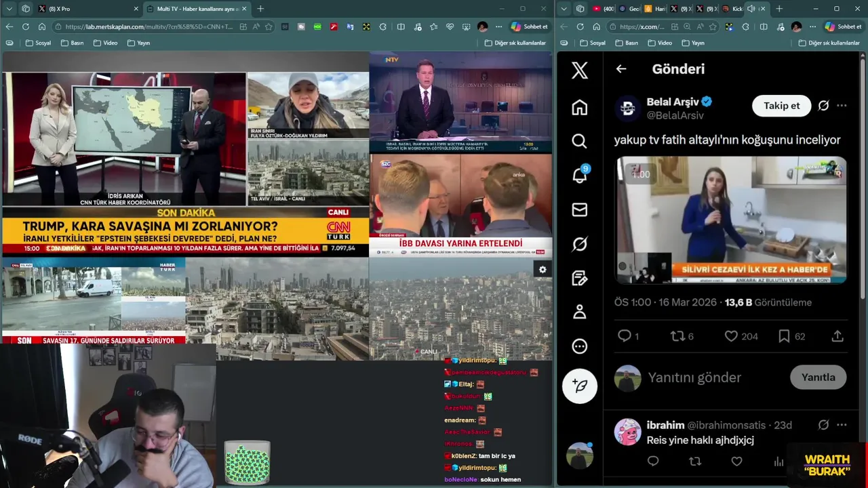
Task: Open ibrahim's profile name link
Action: pyautogui.click(x=665, y=425)
